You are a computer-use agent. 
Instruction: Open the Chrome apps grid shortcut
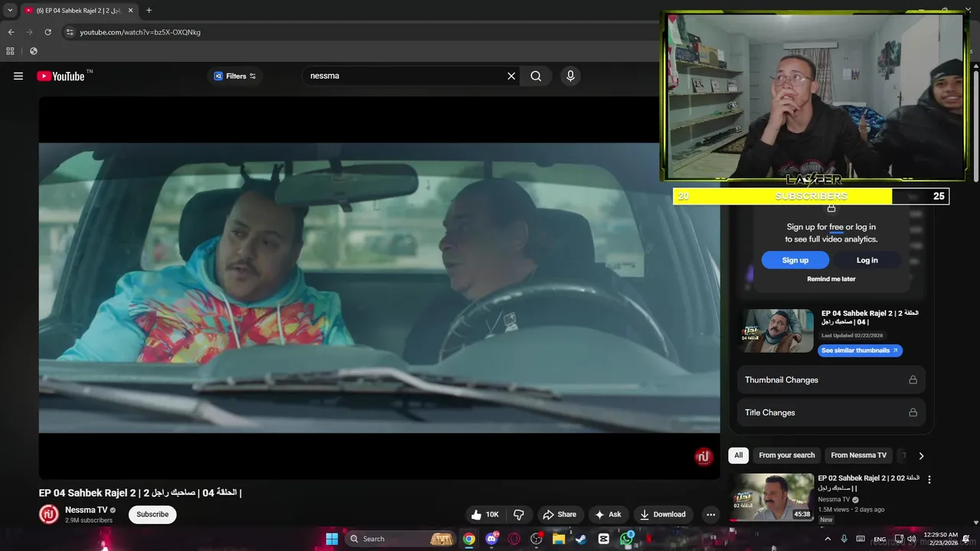[10, 51]
